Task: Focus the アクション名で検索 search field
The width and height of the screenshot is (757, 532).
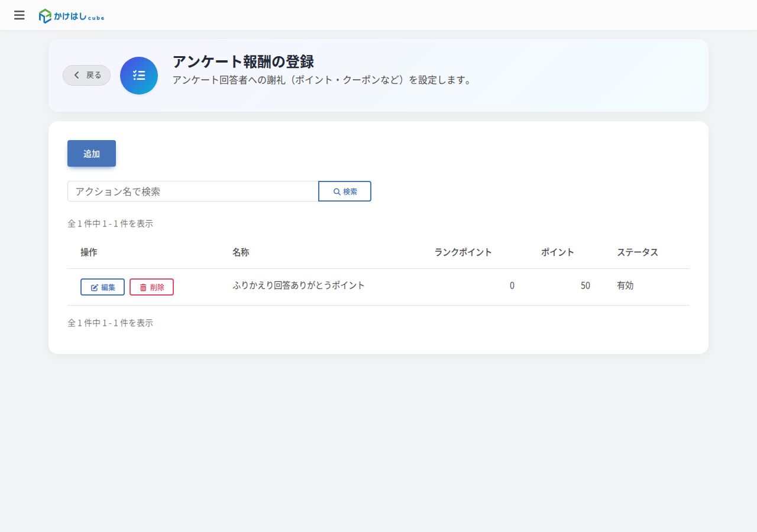Action: [x=193, y=192]
